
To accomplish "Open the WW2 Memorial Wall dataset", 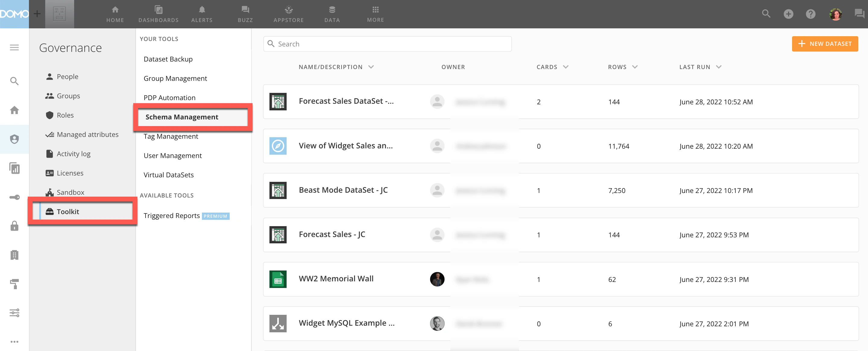I will 336,279.
